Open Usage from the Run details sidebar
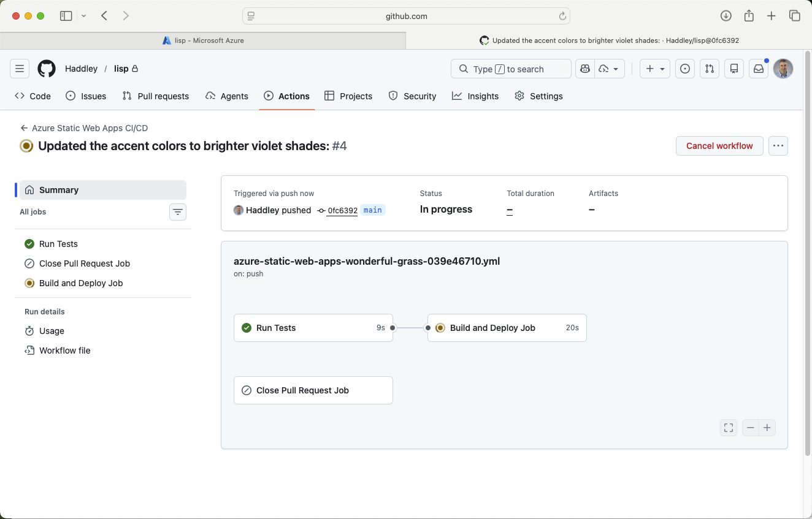Image resolution: width=812 pixels, height=519 pixels. pos(50,331)
